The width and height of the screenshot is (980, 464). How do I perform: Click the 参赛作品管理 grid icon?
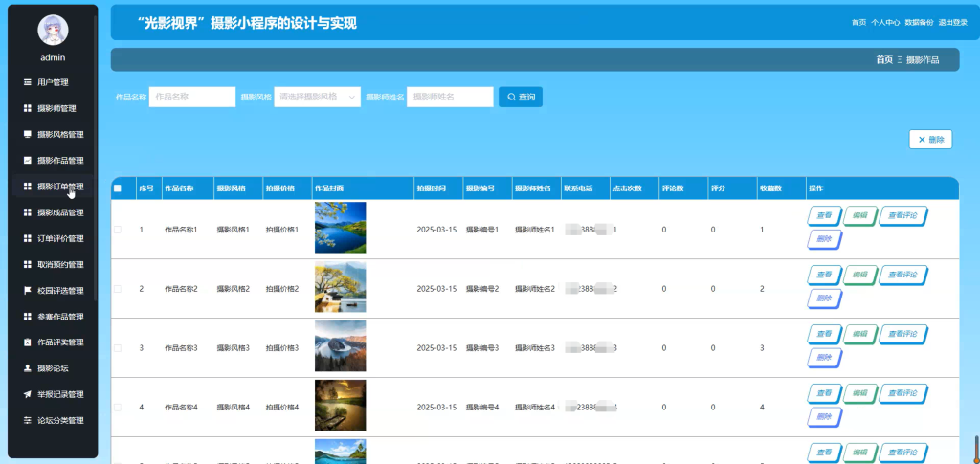click(27, 317)
